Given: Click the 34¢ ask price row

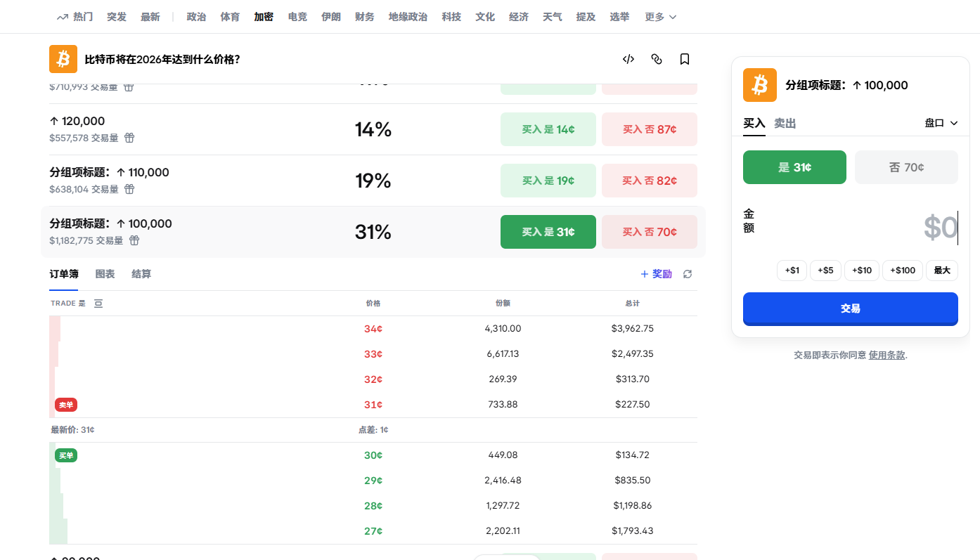Looking at the screenshot, I should [x=373, y=329].
